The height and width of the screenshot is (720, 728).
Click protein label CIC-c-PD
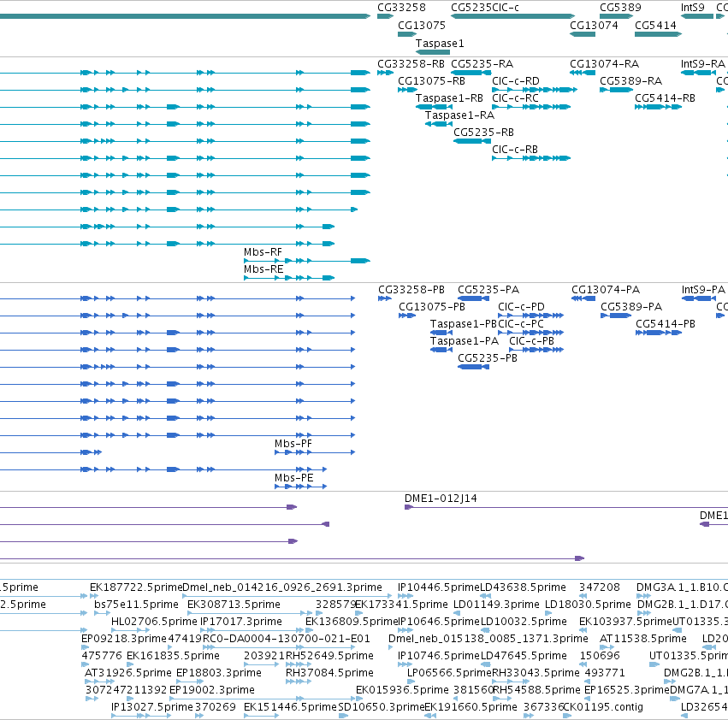coord(521,307)
